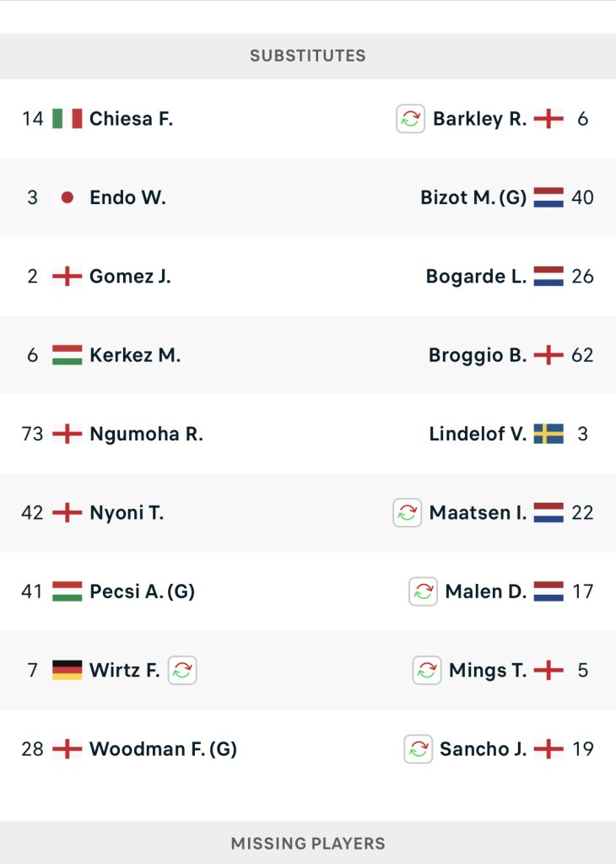This screenshot has width=616, height=864.
Task: Click Germany flag next to Wirtz F.
Action: [x=68, y=671]
